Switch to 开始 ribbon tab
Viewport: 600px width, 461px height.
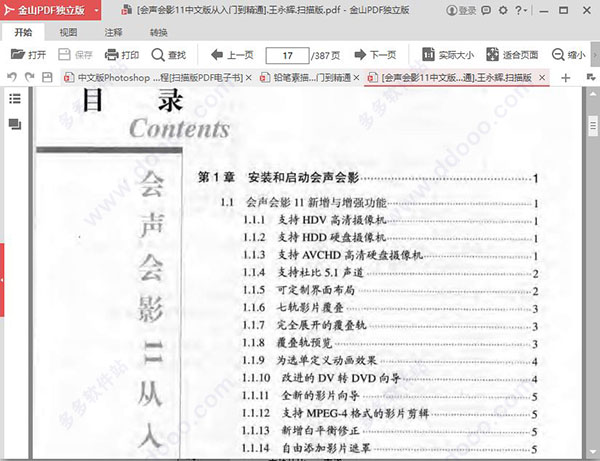[x=23, y=33]
